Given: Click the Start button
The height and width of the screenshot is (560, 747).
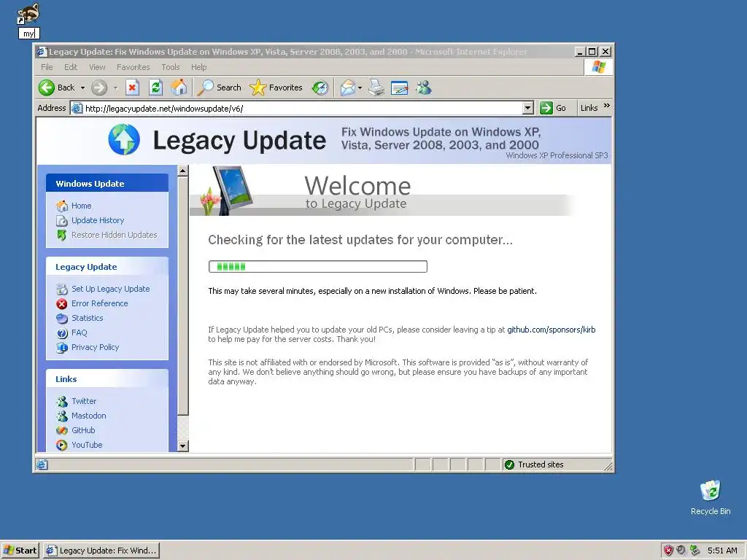Looking at the screenshot, I should point(20,551).
